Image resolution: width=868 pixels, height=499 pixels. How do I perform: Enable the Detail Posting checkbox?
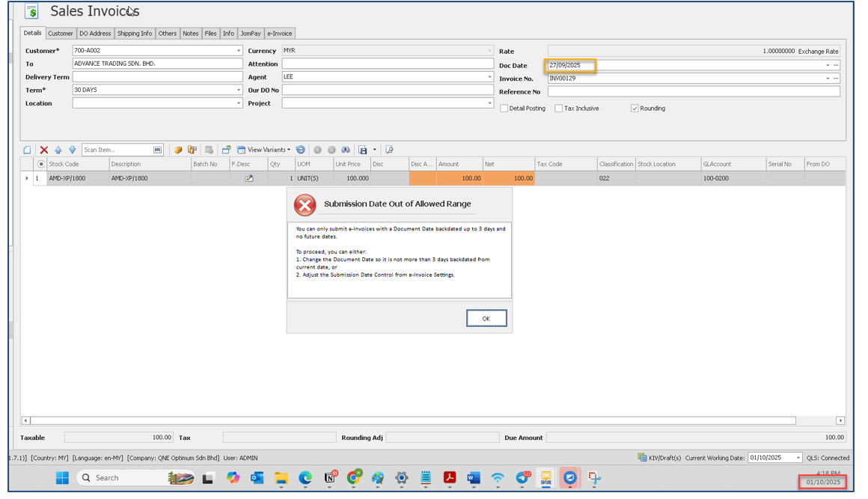tap(504, 108)
